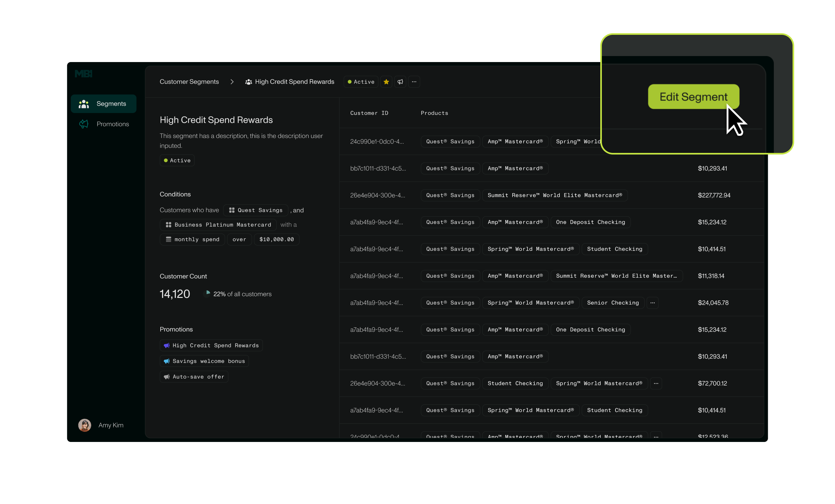Click the Edit Segment button
Screen dimensions: 835x504
tap(693, 97)
